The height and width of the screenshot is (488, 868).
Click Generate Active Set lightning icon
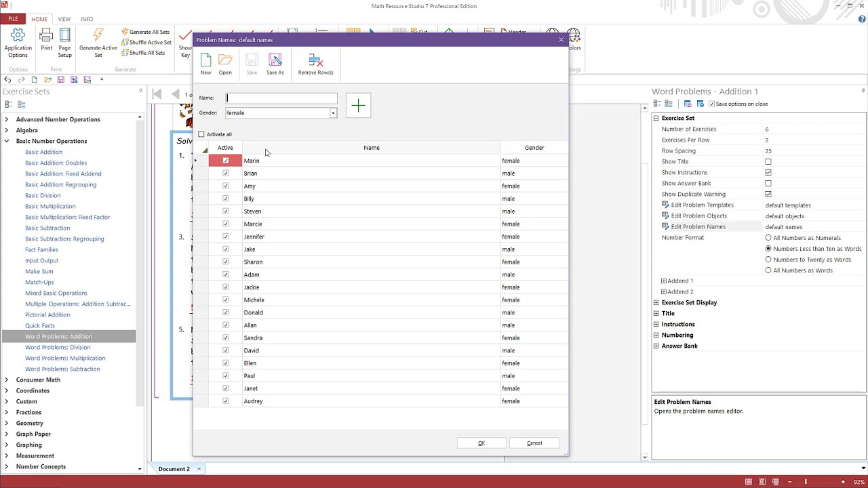98,35
